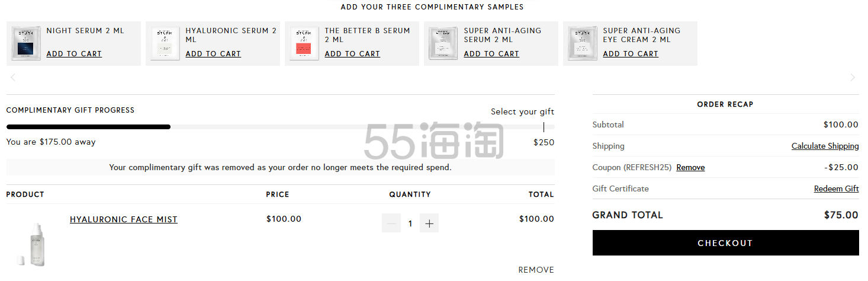Image resolution: width=868 pixels, height=281 pixels.
Task: Add Hyaluronic Serum 2 ML to cart
Action: (213, 54)
